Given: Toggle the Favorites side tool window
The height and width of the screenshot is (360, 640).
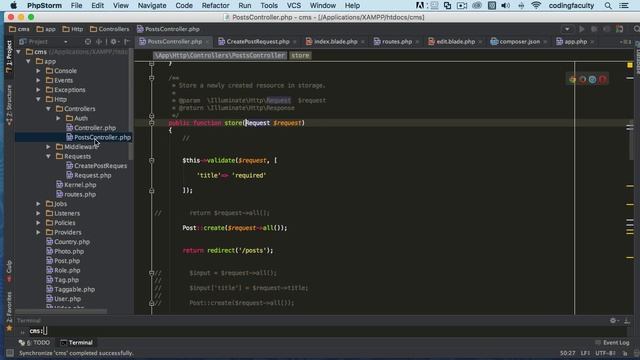Looking at the screenshot, I should (9, 312).
